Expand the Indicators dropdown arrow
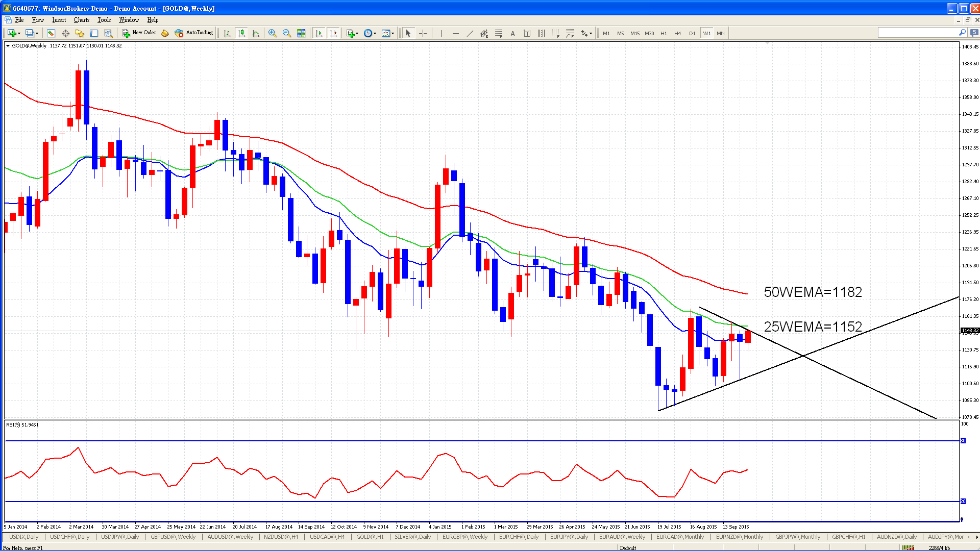980x551 pixels. 357,34
